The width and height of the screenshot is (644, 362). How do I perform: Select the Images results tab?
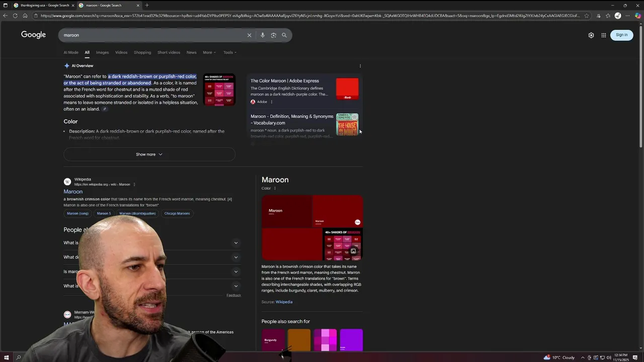(102, 52)
